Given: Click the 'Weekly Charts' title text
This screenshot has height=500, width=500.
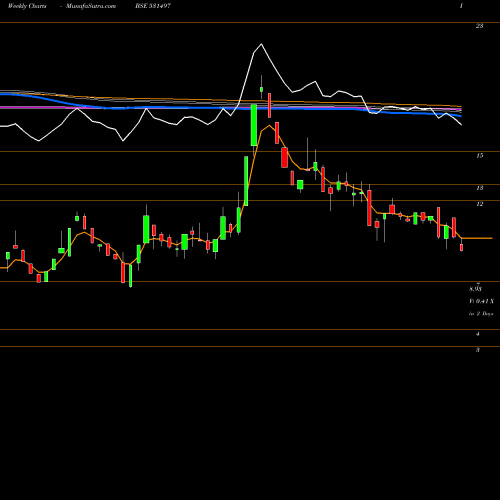Looking at the screenshot, I should 27,6.
